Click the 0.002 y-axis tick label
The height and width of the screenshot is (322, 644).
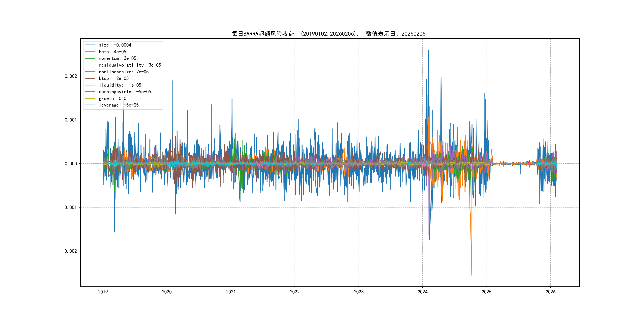[71, 76]
